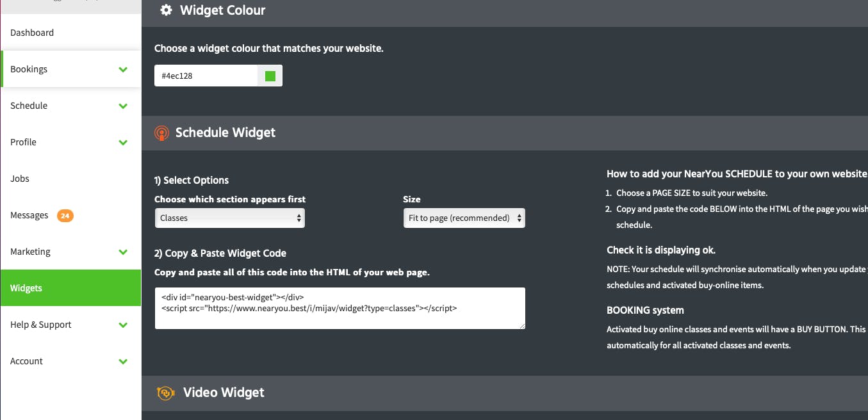Select the Widgets menu item
The width and height of the screenshot is (868, 420).
[70, 288]
